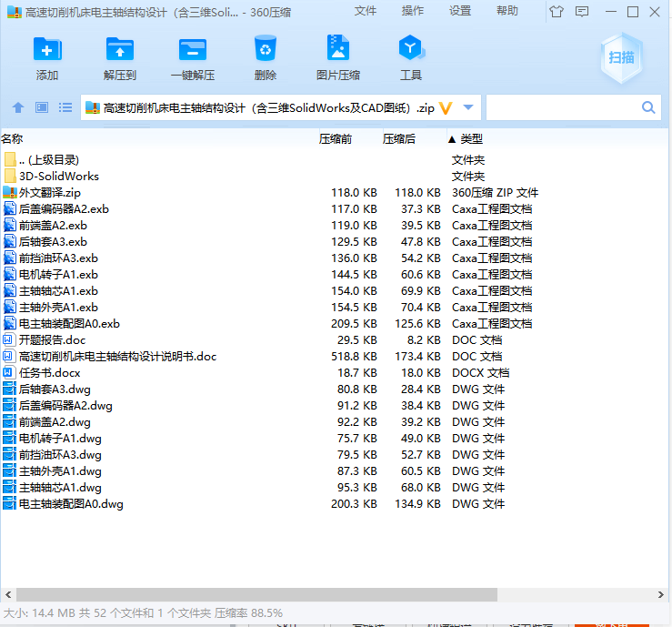Click the parent directory folder icon

coord(10,160)
